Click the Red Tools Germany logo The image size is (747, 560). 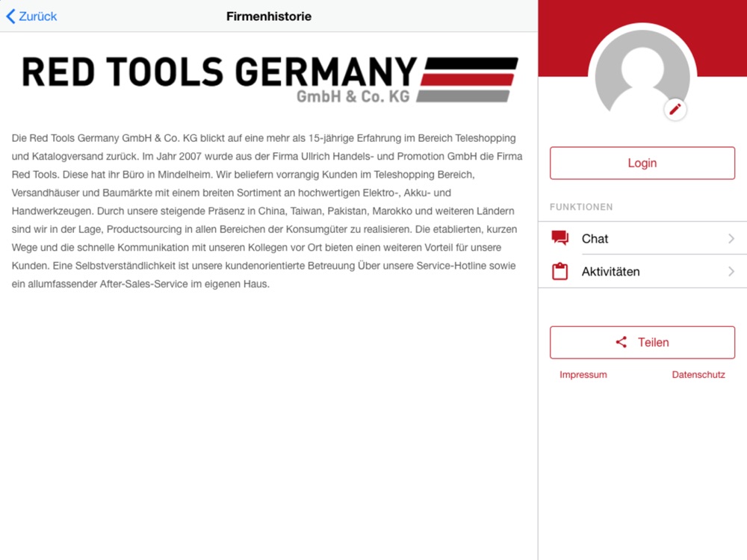[270, 79]
